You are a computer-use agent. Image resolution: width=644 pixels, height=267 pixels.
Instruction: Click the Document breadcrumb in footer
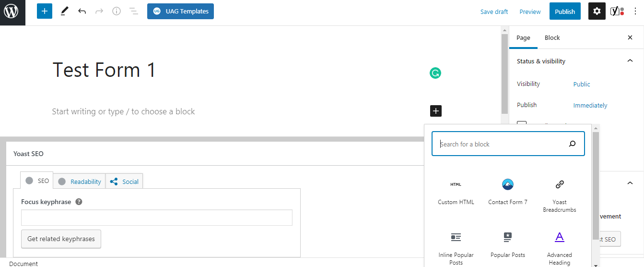click(23, 264)
